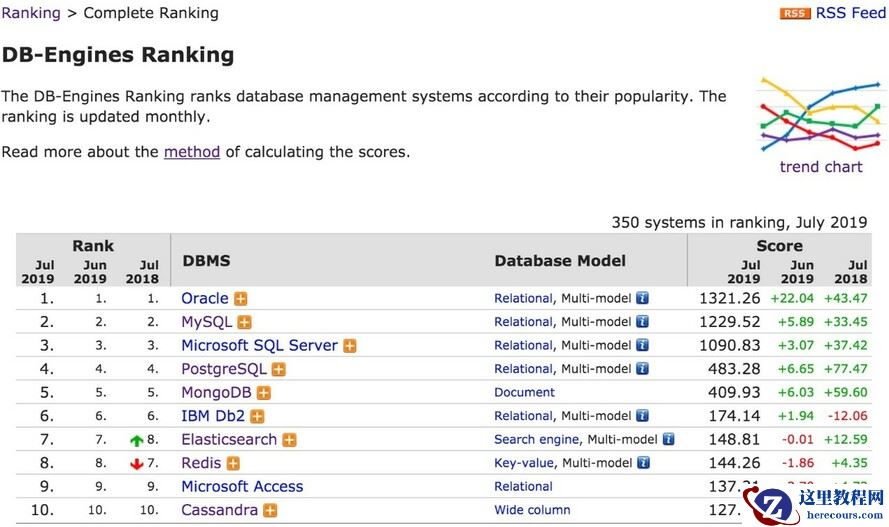Click plus icon next to IBM Db2

click(x=257, y=416)
